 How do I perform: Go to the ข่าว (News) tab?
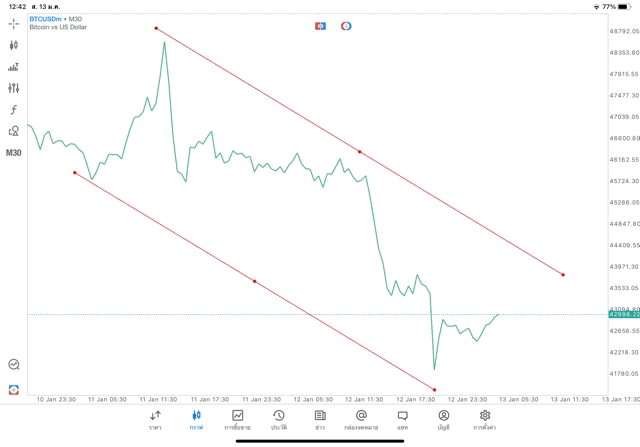[320, 419]
